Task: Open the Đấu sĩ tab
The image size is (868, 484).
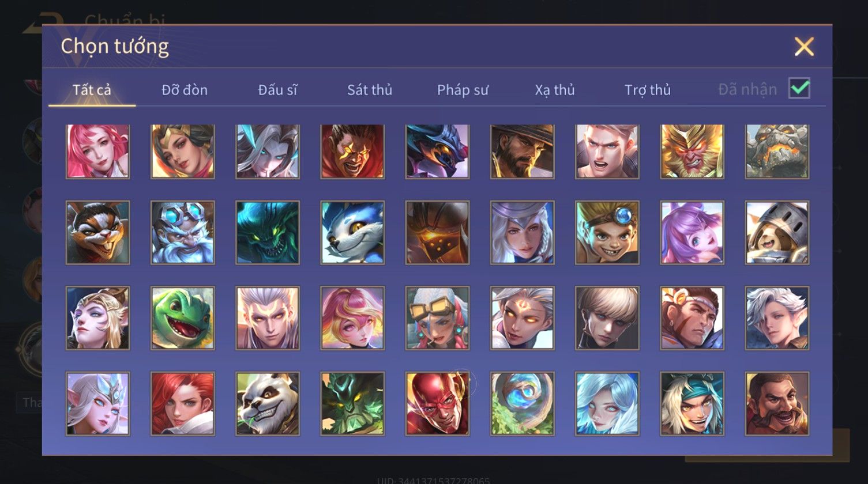Action: (278, 90)
